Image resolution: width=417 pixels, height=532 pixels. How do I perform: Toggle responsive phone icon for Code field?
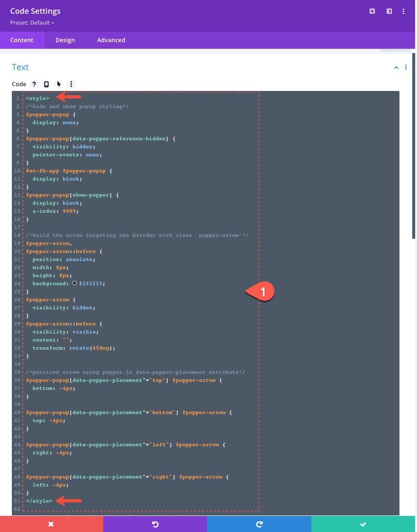tap(46, 84)
